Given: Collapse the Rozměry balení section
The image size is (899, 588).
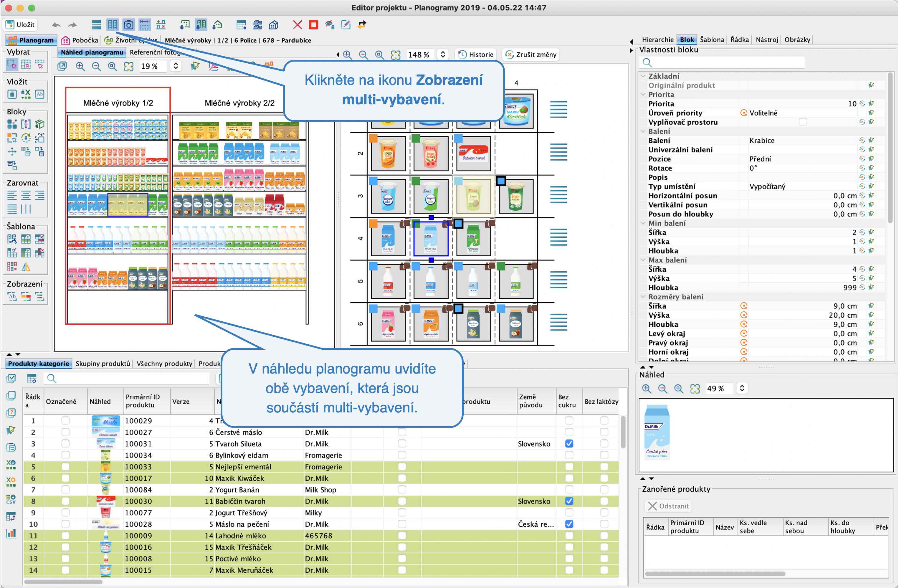Looking at the screenshot, I should pos(643,297).
